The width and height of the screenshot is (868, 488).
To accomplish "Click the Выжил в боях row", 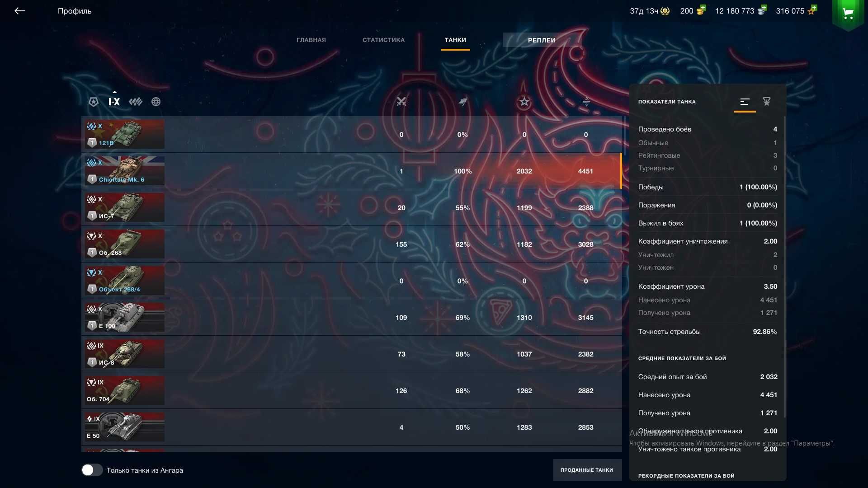I will (x=708, y=223).
